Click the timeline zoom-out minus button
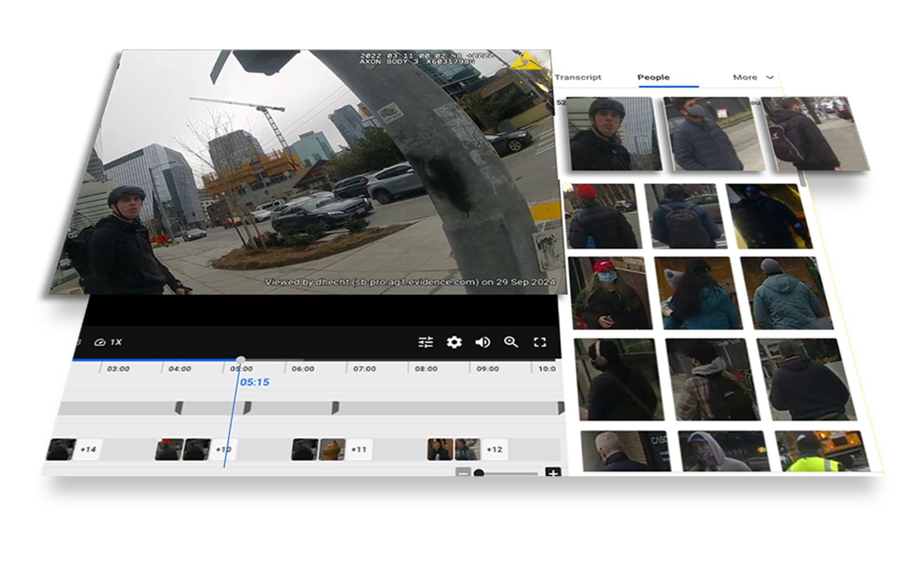Image resolution: width=918 pixels, height=588 pixels. [x=463, y=473]
